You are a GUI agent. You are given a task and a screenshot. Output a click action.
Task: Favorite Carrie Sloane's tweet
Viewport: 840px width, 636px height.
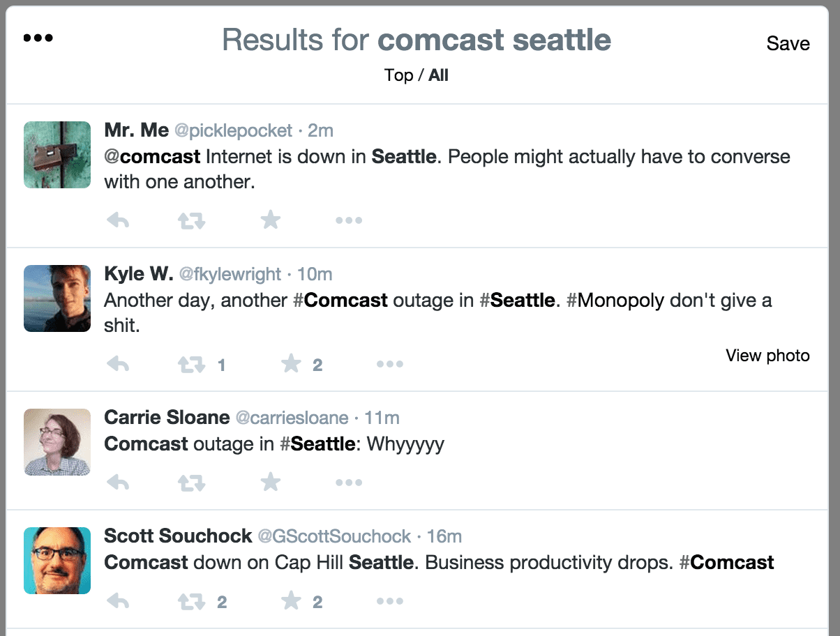[x=270, y=482]
